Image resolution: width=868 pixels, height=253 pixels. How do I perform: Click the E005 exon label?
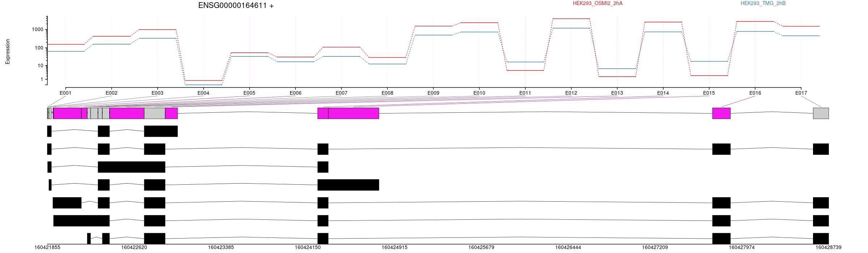pos(249,93)
